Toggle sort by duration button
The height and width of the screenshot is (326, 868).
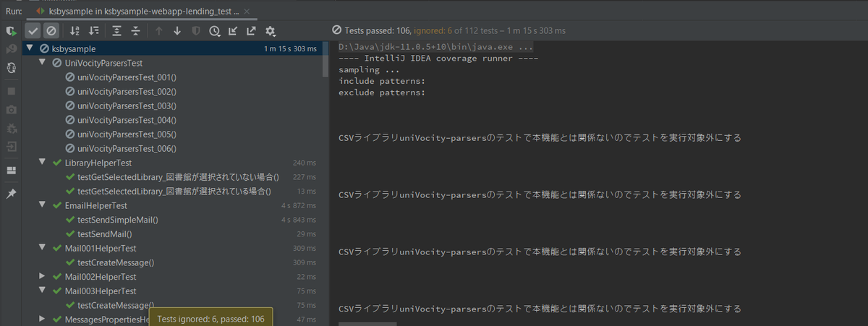(93, 30)
